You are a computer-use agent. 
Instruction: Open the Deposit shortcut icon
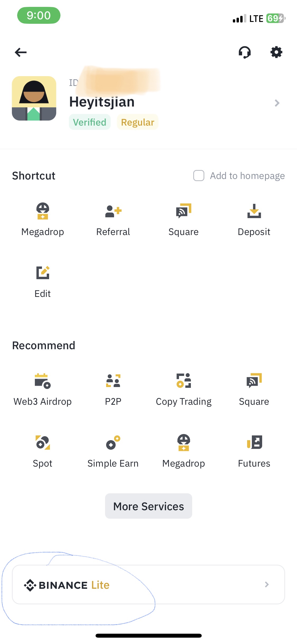254,211
